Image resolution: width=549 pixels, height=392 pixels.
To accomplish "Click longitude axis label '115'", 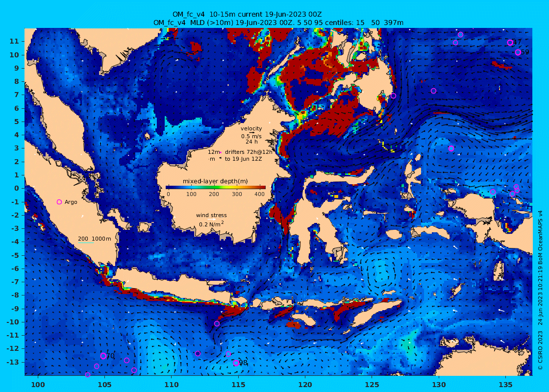I will (x=238, y=385).
